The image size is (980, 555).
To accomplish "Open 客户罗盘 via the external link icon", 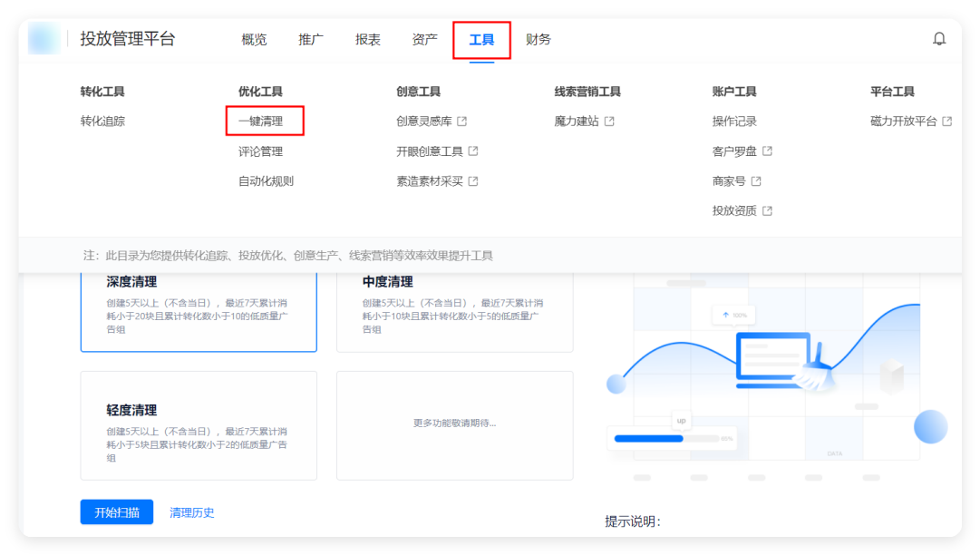I will [768, 151].
